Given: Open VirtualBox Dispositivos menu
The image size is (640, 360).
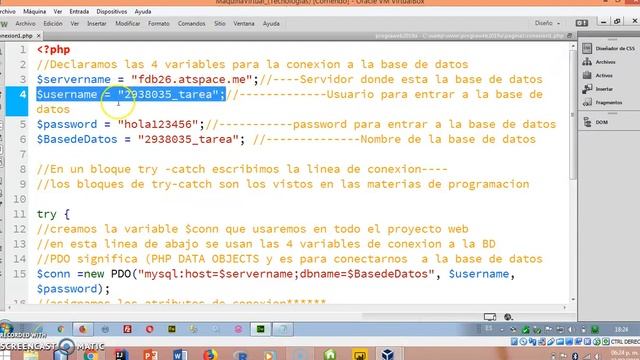Looking at the screenshot, I should (112, 11).
